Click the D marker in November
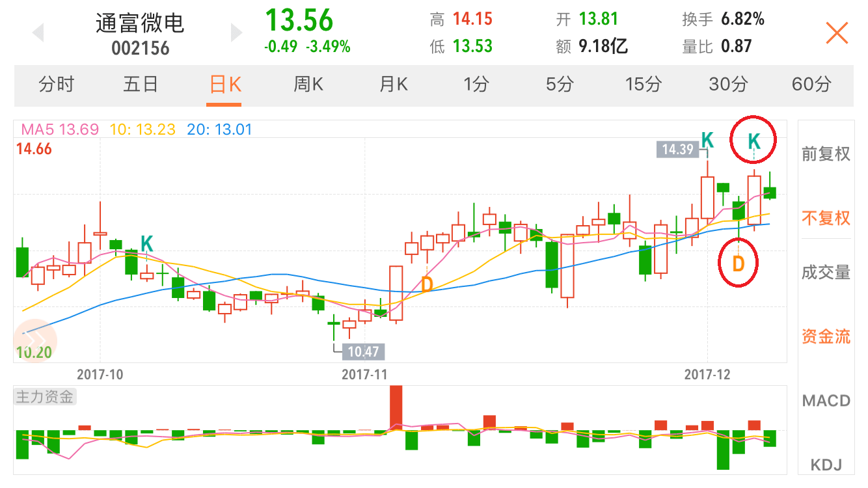The width and height of the screenshot is (868, 488). (x=427, y=284)
